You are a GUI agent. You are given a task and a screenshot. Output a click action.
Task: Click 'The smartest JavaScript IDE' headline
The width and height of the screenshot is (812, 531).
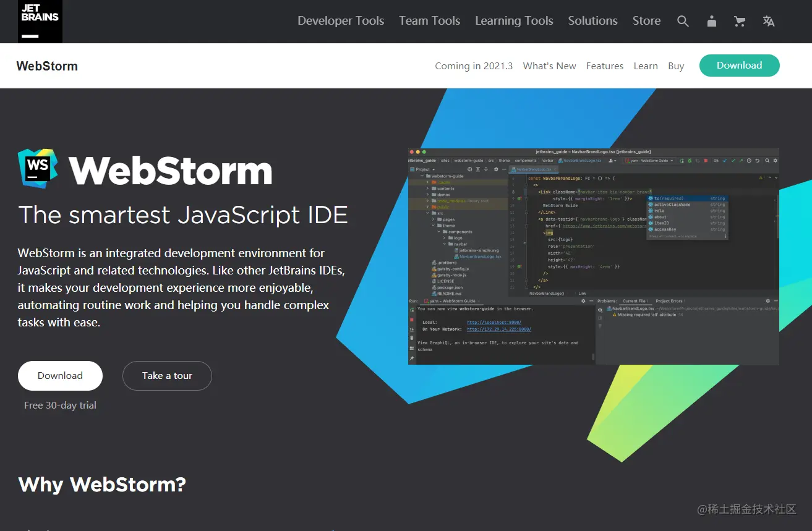point(183,215)
